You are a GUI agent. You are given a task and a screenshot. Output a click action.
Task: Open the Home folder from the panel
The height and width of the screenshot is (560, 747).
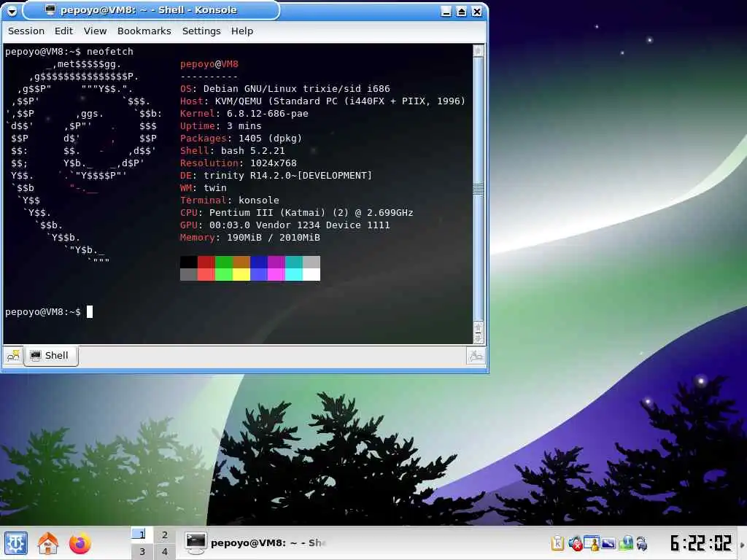(47, 542)
